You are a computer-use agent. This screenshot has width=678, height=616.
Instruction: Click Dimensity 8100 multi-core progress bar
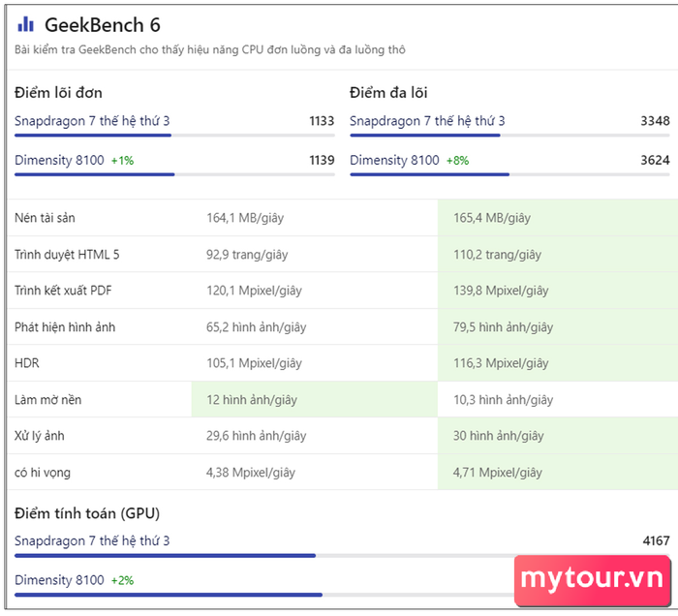pyautogui.click(x=509, y=174)
